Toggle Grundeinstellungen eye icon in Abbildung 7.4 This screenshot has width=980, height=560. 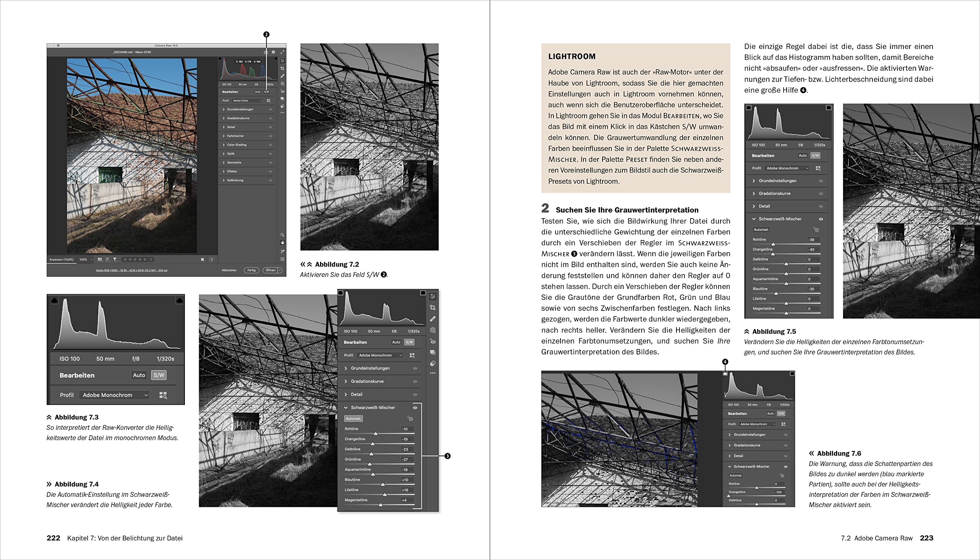pyautogui.click(x=415, y=368)
